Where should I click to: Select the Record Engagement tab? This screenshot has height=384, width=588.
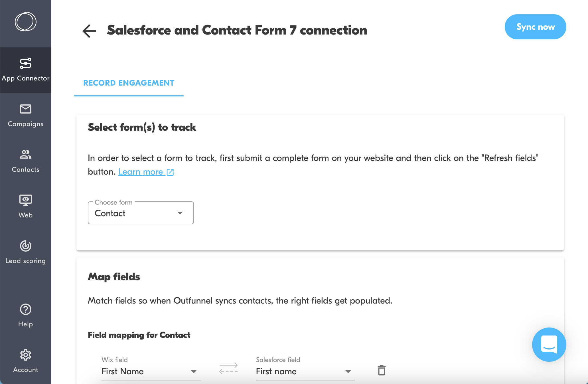click(x=129, y=83)
